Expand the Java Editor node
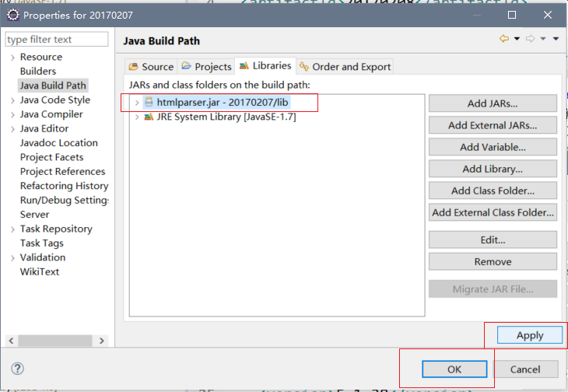The height and width of the screenshot is (392, 568). point(12,129)
